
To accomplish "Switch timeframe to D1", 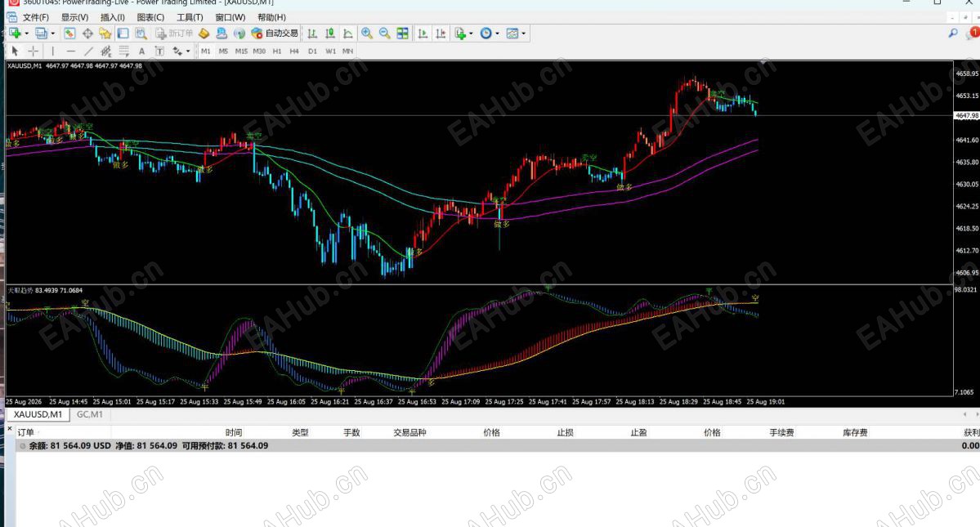I will (312, 51).
